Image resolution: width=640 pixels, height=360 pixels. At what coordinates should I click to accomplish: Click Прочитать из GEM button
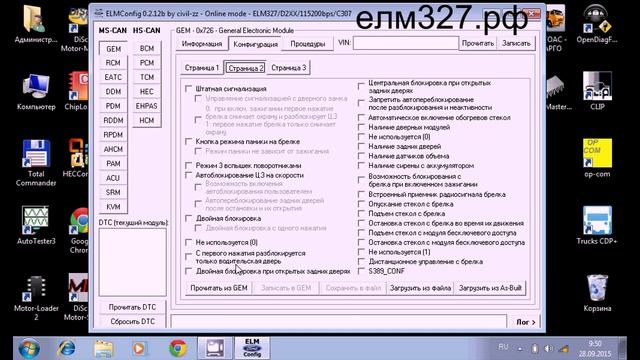click(219, 288)
